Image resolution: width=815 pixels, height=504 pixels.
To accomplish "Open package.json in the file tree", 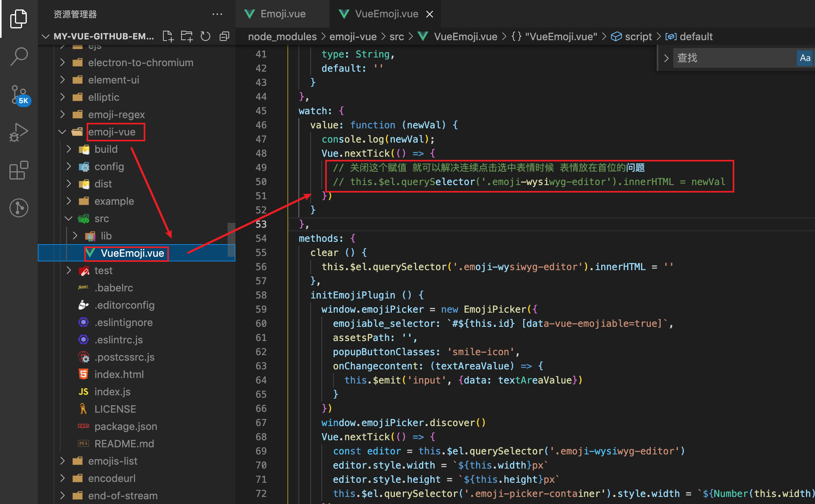I will [x=137, y=426].
